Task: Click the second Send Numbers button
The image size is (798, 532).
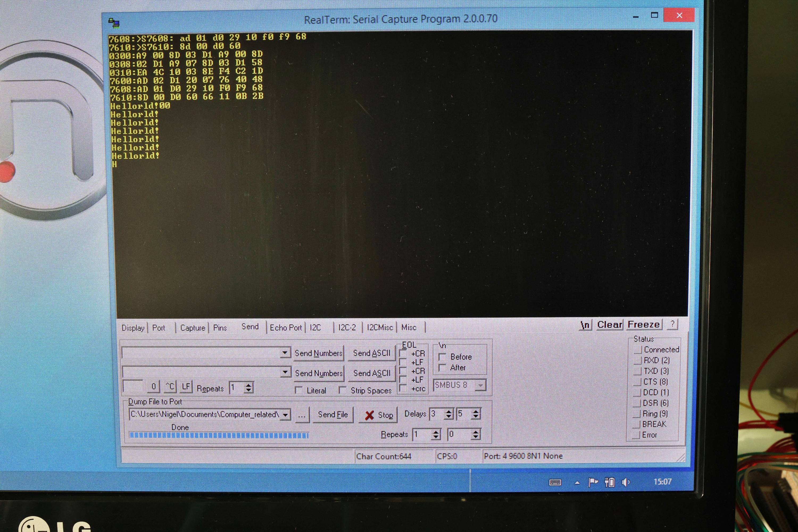Action: [319, 373]
